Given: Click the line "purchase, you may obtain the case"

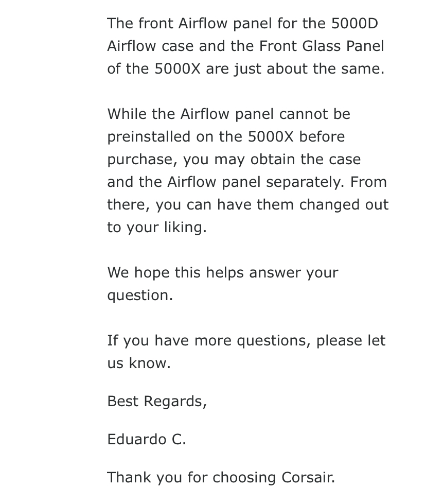Looking at the screenshot, I should 234,160.
